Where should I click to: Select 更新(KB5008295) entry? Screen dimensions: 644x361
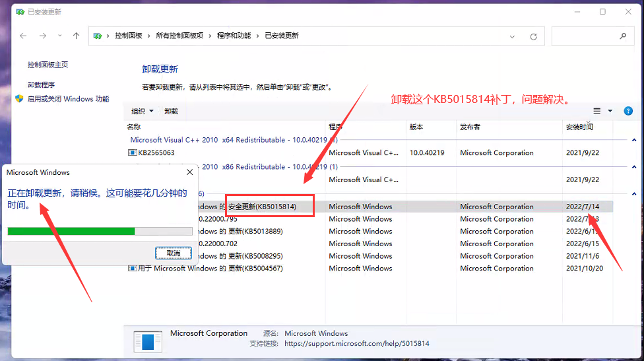[255, 256]
